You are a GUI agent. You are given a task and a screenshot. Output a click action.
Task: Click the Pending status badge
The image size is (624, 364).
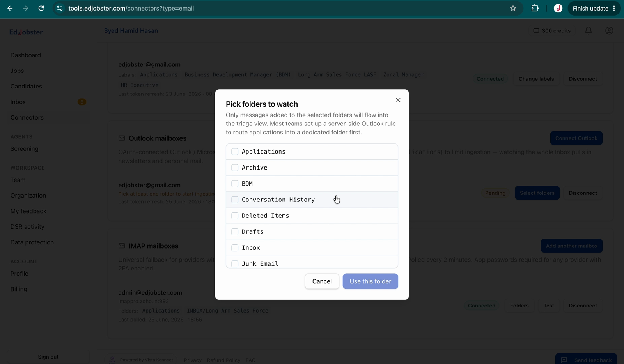point(495,193)
